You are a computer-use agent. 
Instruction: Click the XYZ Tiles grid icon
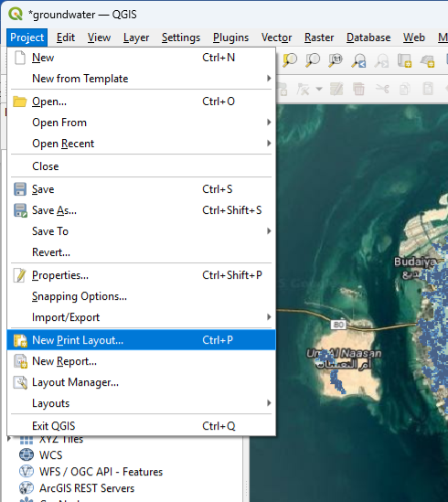pos(27,439)
